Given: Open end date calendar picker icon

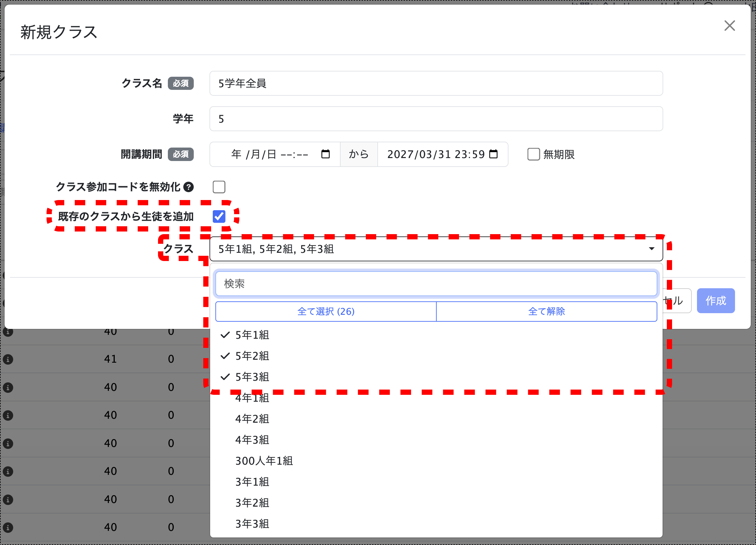Looking at the screenshot, I should (493, 154).
